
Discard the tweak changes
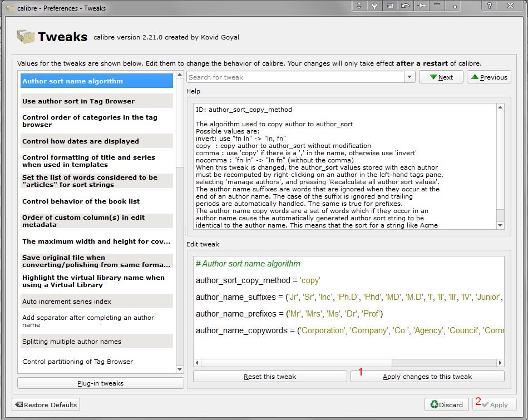point(447,405)
